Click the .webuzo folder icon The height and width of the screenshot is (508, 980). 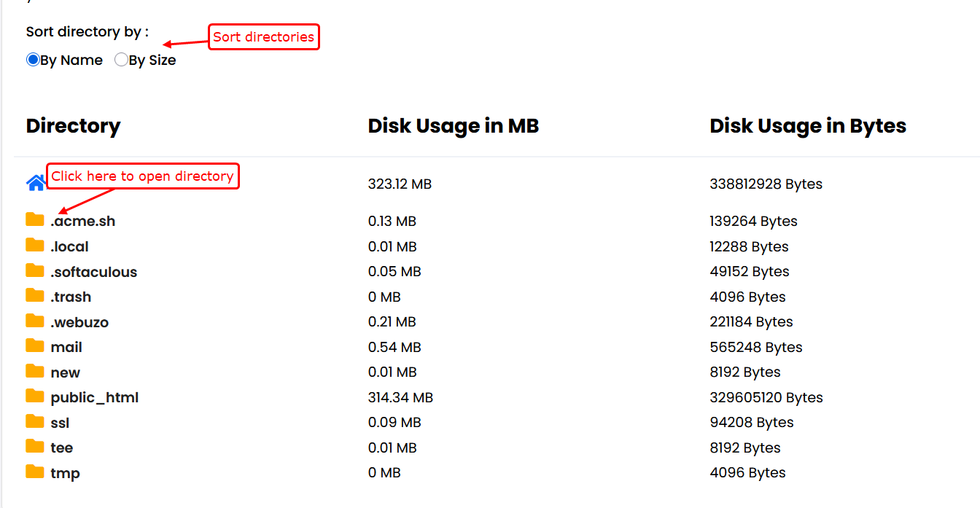coord(35,321)
